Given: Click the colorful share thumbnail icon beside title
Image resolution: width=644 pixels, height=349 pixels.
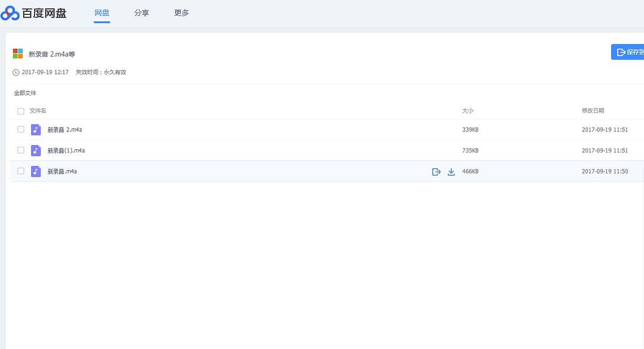Looking at the screenshot, I should 18,54.
